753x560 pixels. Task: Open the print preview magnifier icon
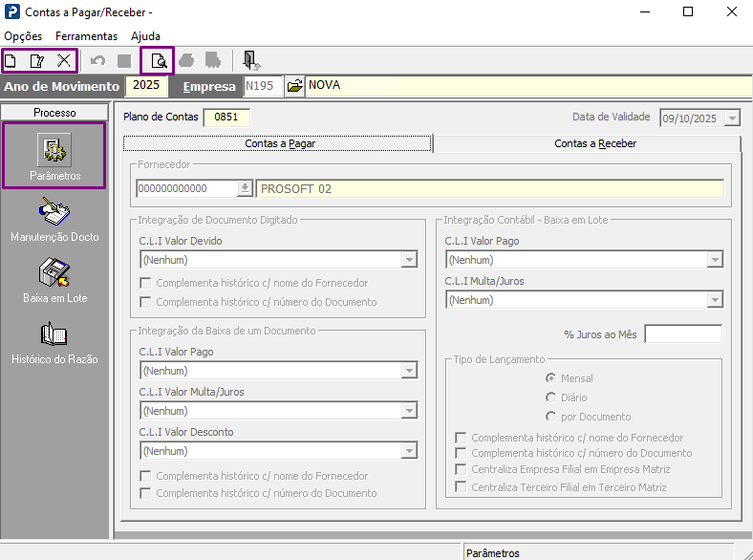click(x=159, y=61)
